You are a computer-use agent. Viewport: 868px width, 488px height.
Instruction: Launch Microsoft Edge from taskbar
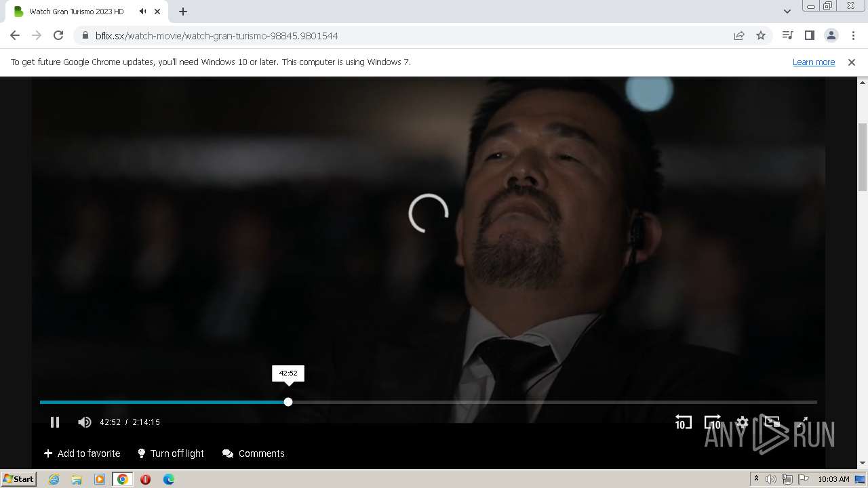coord(169,479)
